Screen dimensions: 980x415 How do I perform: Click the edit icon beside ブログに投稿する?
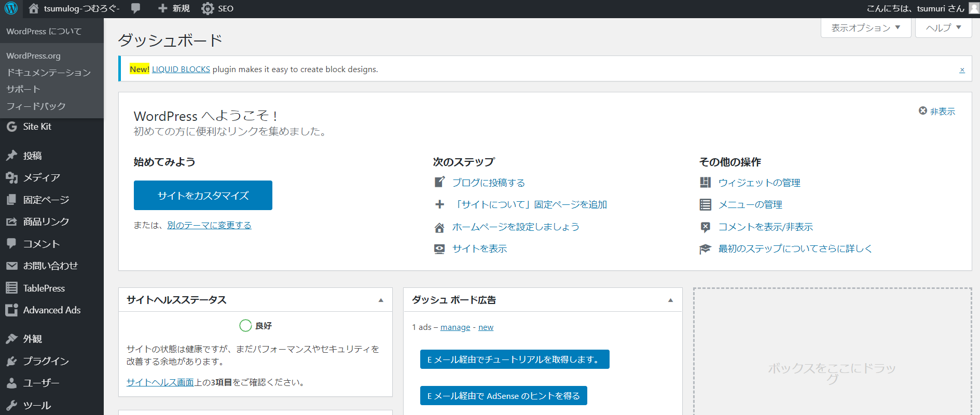(x=439, y=182)
